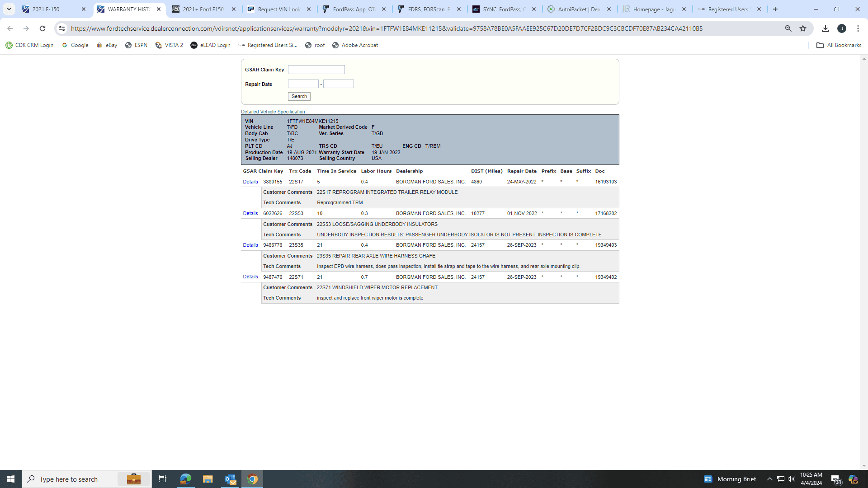Image resolution: width=868 pixels, height=488 pixels.
Task: Bookmark this page using the star icon
Action: (803, 28)
